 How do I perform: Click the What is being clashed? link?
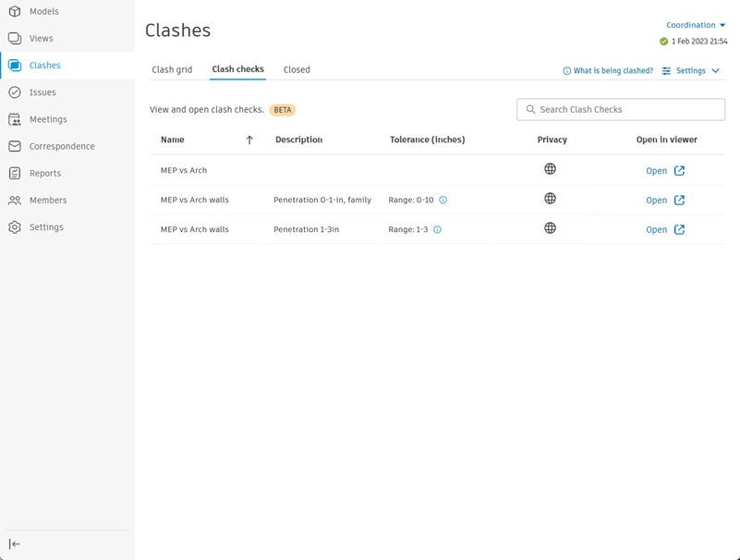point(608,71)
